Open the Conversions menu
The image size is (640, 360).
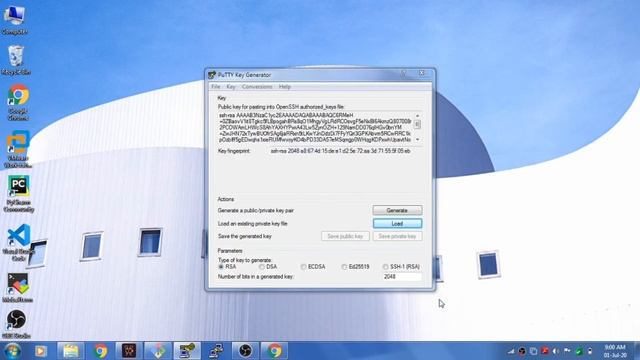point(257,87)
